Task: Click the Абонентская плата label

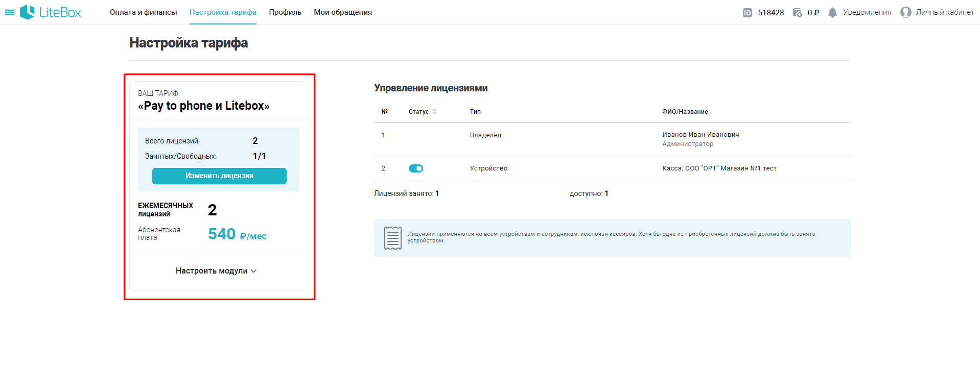Action: coord(159,234)
